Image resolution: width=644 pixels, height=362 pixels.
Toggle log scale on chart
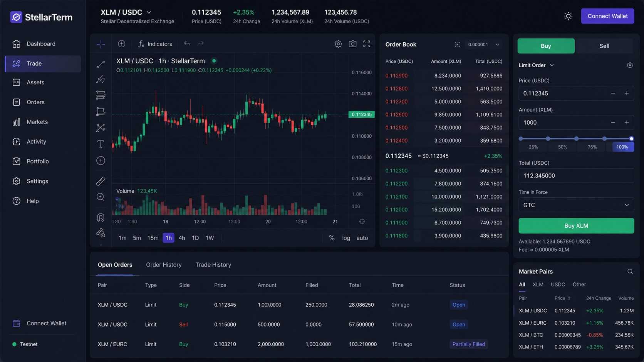point(346,238)
